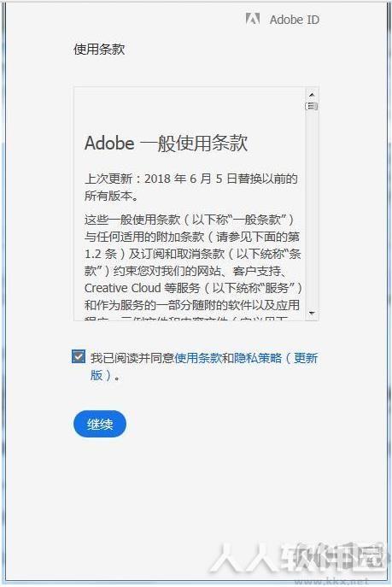Click the 1.2 条 text in the terms
This screenshot has width=392, height=587.
pos(101,254)
